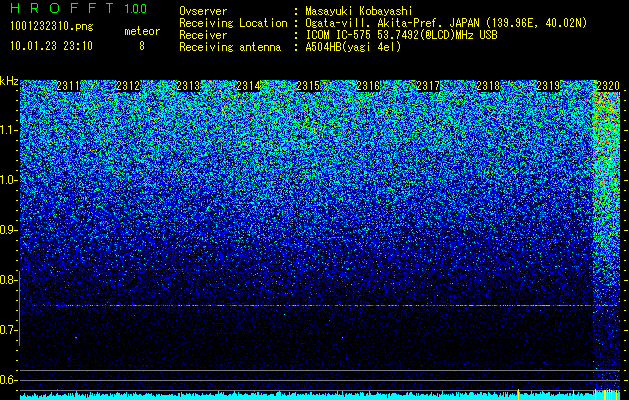
Task: Select the observer name Masayuki Kobayashi
Action: point(359,11)
